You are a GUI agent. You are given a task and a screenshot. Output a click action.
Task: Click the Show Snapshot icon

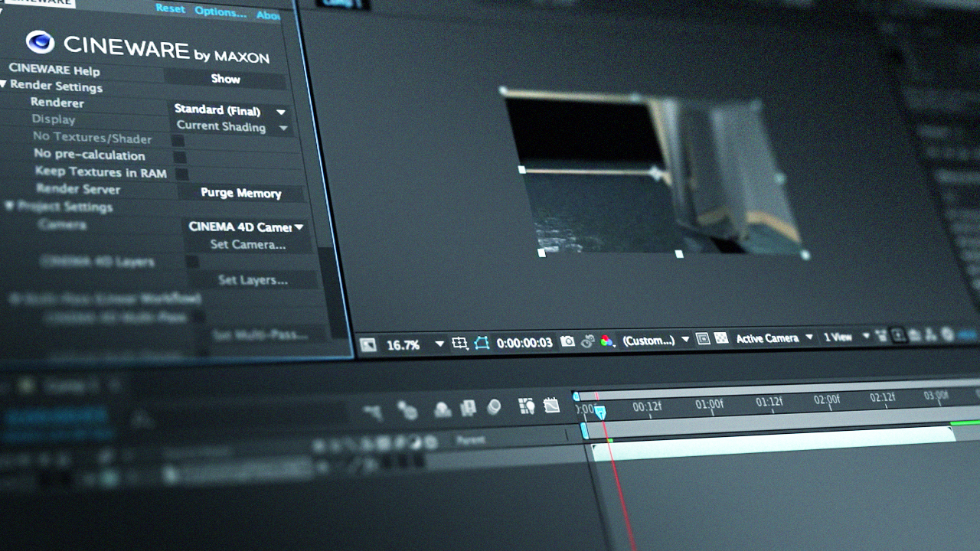[587, 341]
